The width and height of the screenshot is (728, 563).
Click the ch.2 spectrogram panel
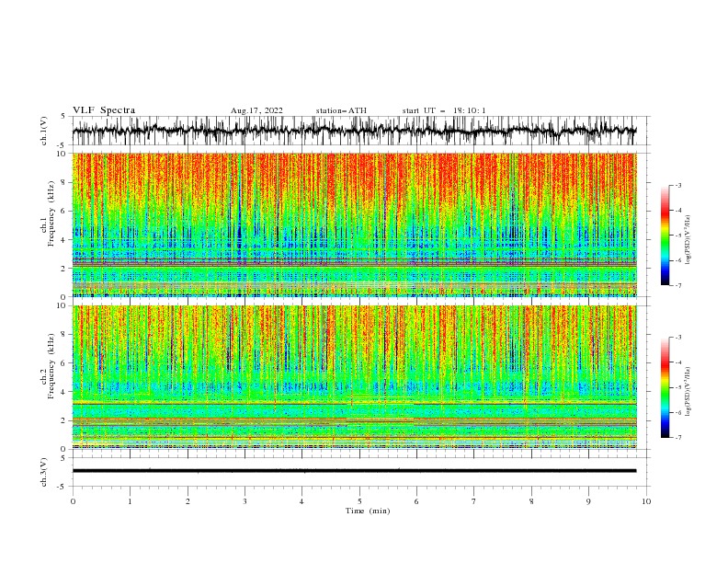(354, 377)
